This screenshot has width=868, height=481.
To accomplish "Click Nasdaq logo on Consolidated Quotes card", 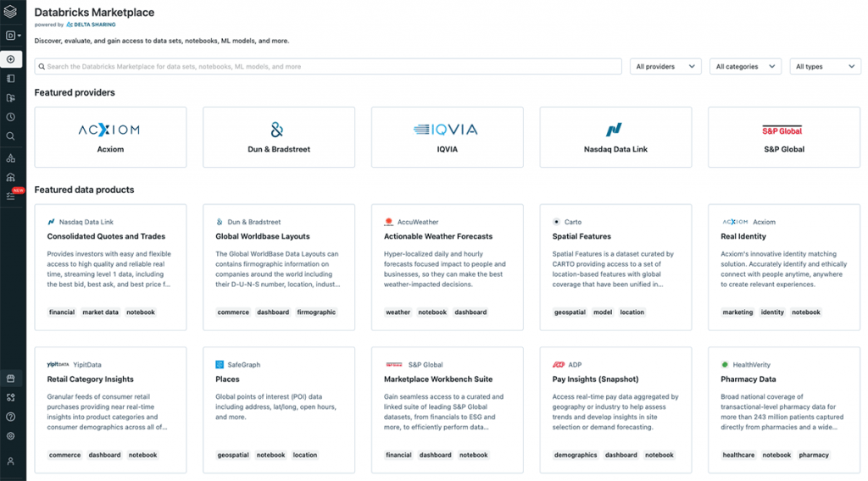I will [52, 222].
